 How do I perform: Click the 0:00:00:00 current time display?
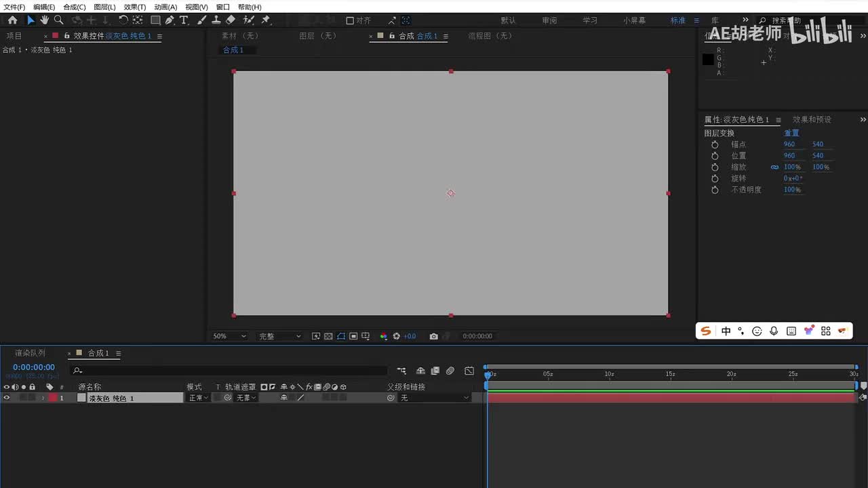coord(34,367)
